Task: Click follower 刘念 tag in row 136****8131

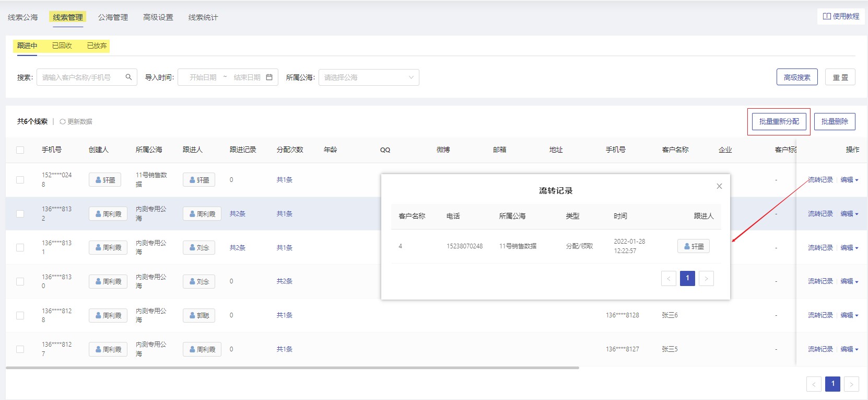Action: (199, 248)
